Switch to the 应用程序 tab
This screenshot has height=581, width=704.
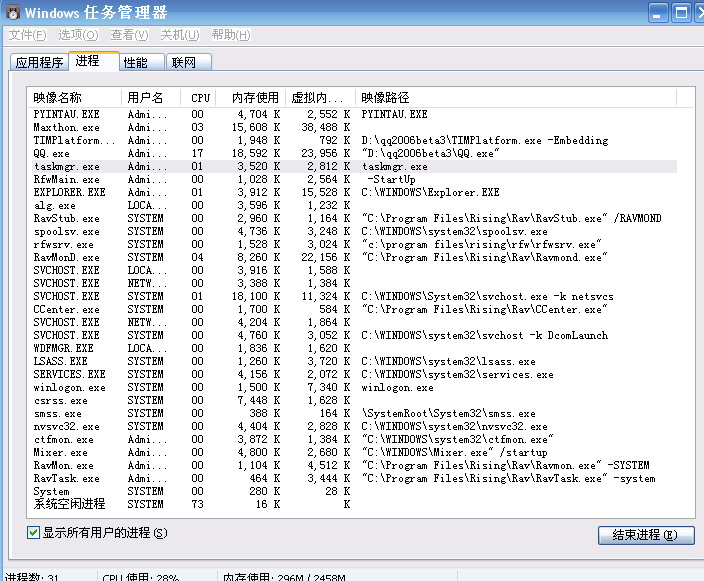[x=39, y=62]
